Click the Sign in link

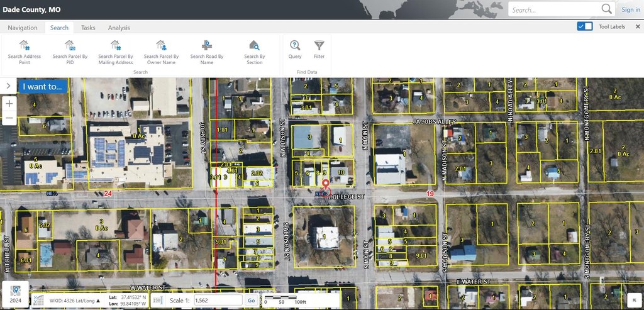pyautogui.click(x=631, y=9)
